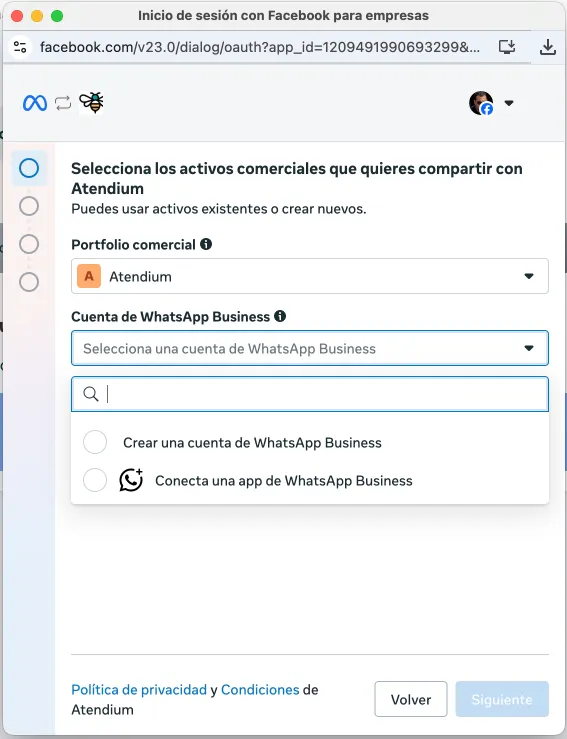Collapse the Selecciona una cuenta de WhatsApp Business dropdown

[310, 348]
